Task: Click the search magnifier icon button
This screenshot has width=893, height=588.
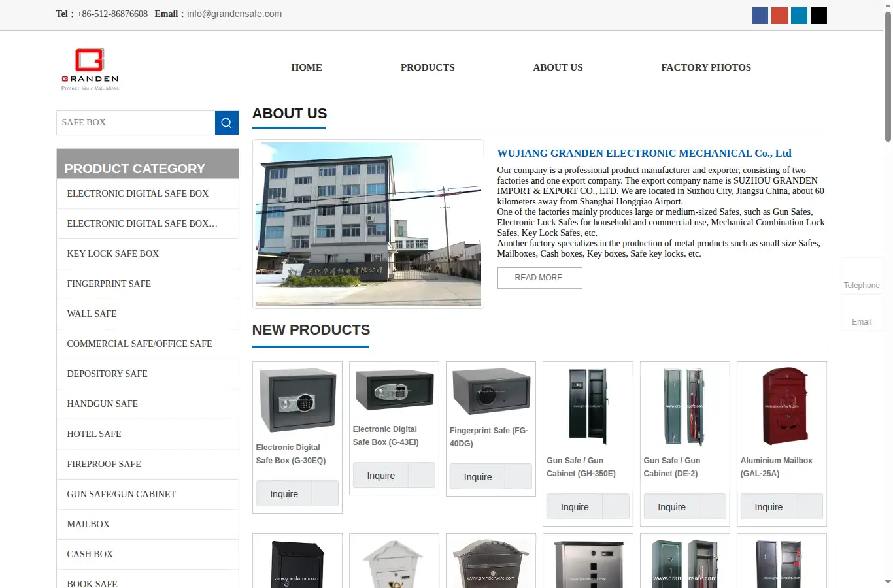Action: [226, 123]
